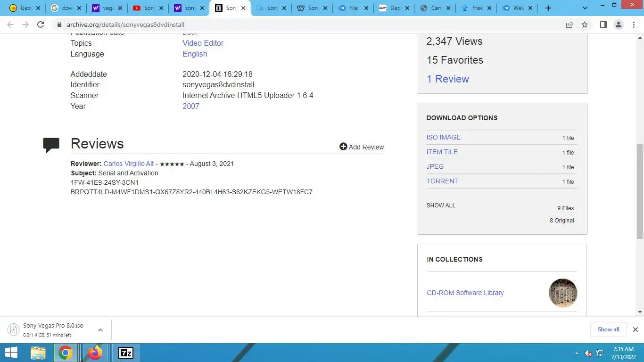
Task: Download the ISO IMAGE option
Action: 444,137
